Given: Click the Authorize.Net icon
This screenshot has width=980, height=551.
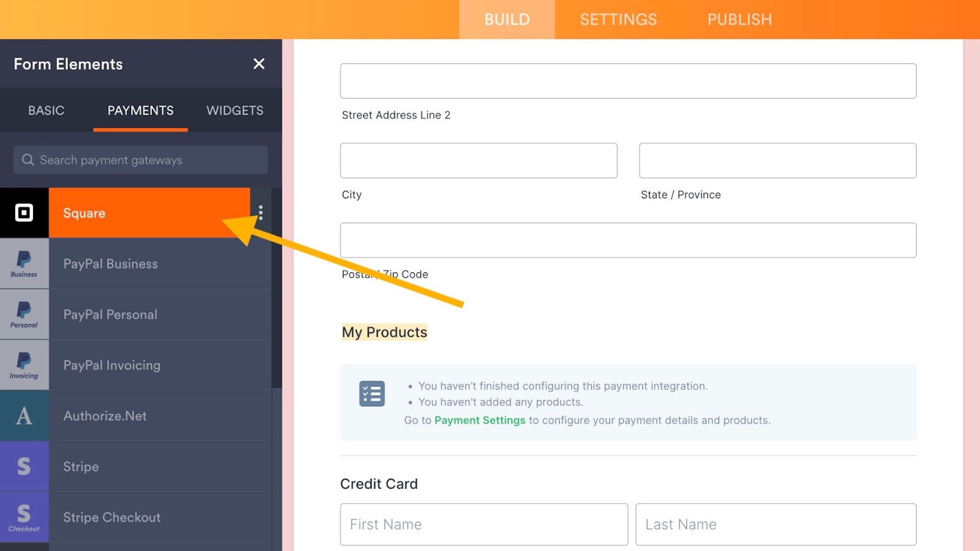Looking at the screenshot, I should coord(24,416).
